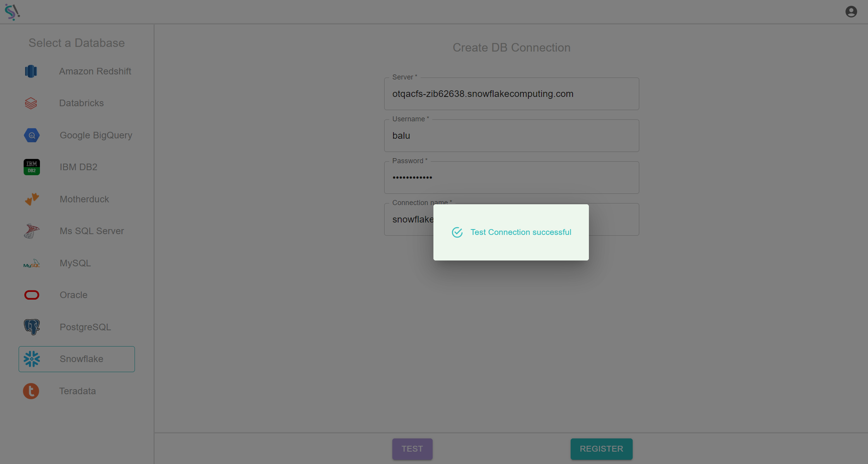868x464 pixels.
Task: Select Motherduck database icon
Action: (31, 199)
